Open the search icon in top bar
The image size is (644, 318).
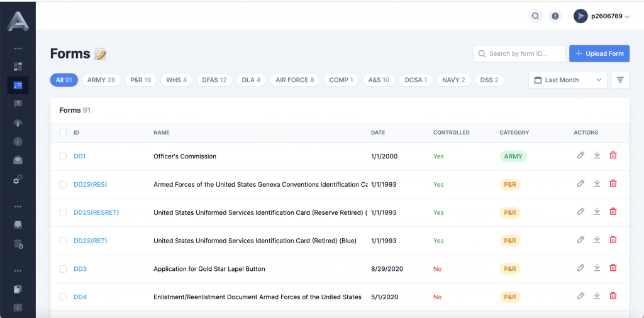[x=535, y=16]
